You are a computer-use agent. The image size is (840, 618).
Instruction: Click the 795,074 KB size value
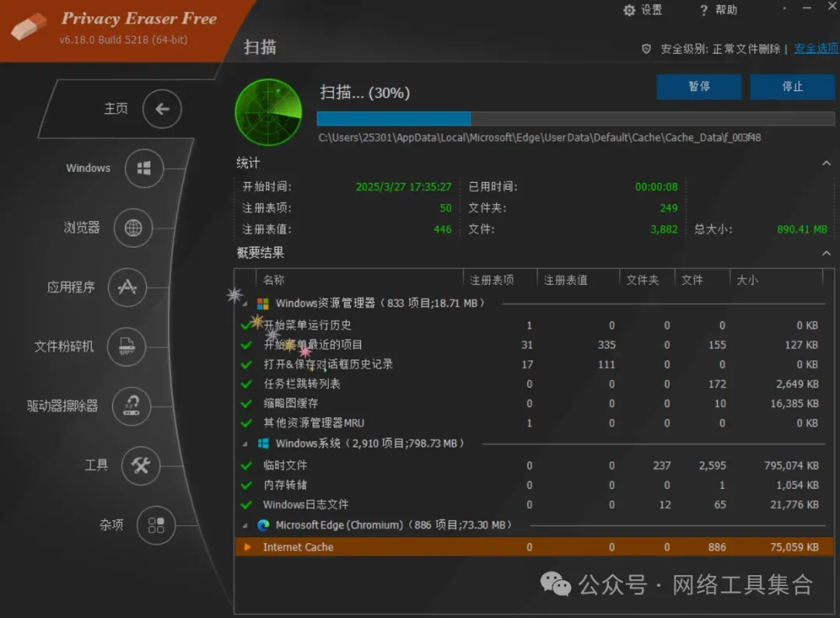pyautogui.click(x=791, y=465)
